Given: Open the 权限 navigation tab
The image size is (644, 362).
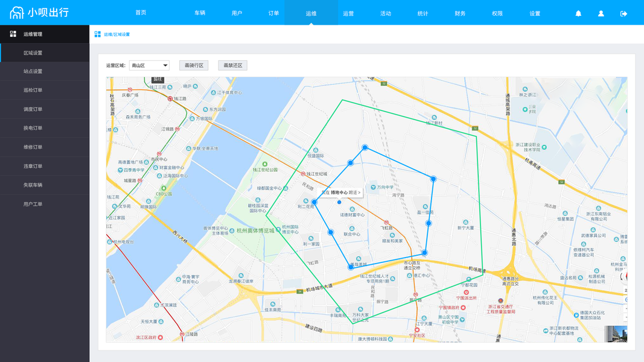Looking at the screenshot, I should [x=497, y=13].
